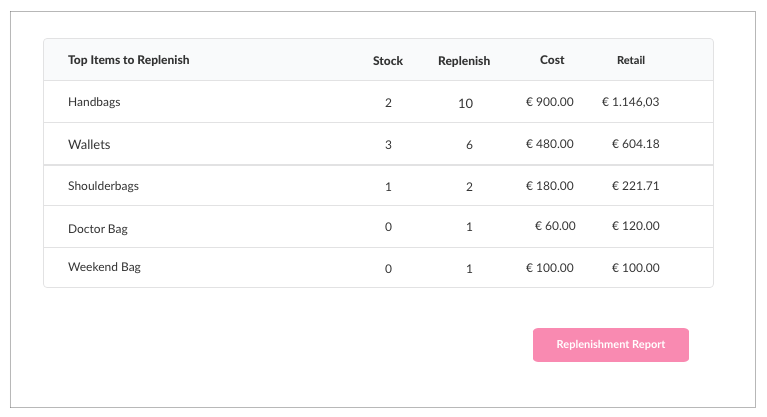Click the Retail column header
This screenshot has height=417, width=767.
(631, 60)
